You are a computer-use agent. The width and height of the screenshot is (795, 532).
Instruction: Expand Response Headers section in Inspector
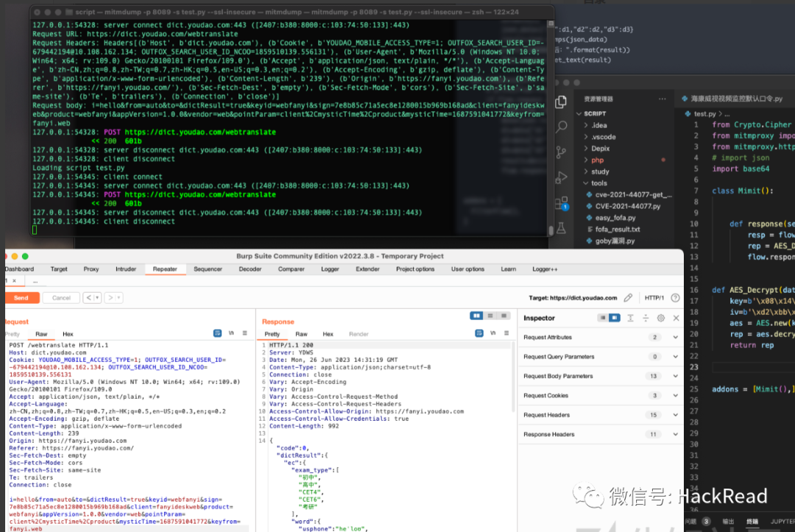[675, 434]
